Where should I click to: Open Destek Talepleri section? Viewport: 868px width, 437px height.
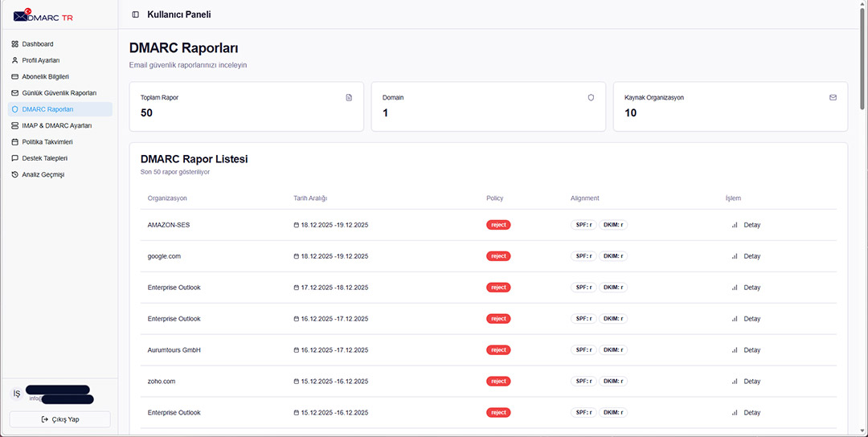pyautogui.click(x=44, y=158)
